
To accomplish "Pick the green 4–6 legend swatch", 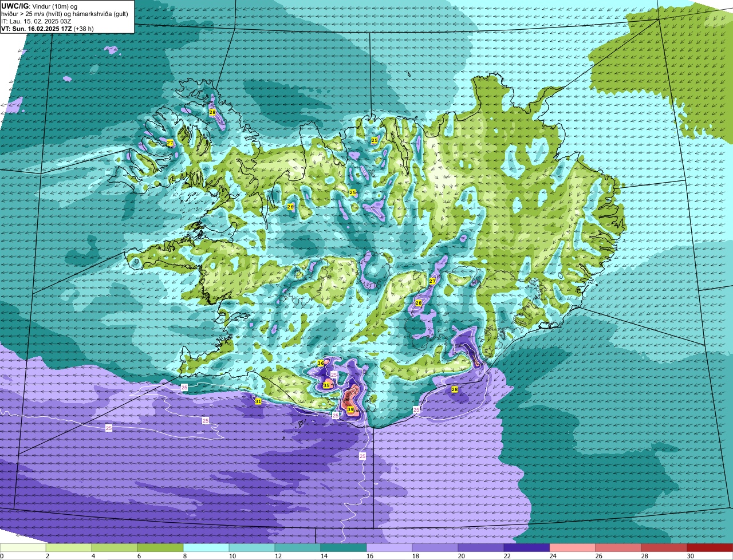I will [x=115, y=547].
